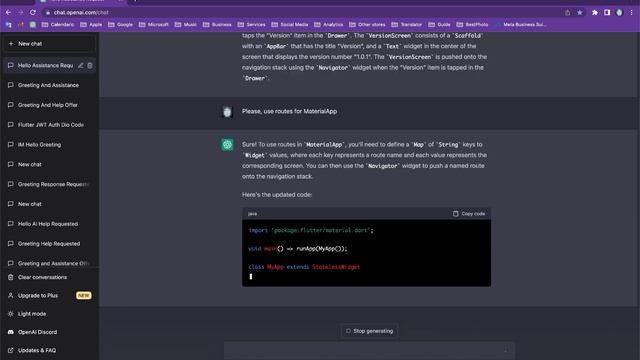Click Upgrade to Plus
The width and height of the screenshot is (640, 360).
49,296
